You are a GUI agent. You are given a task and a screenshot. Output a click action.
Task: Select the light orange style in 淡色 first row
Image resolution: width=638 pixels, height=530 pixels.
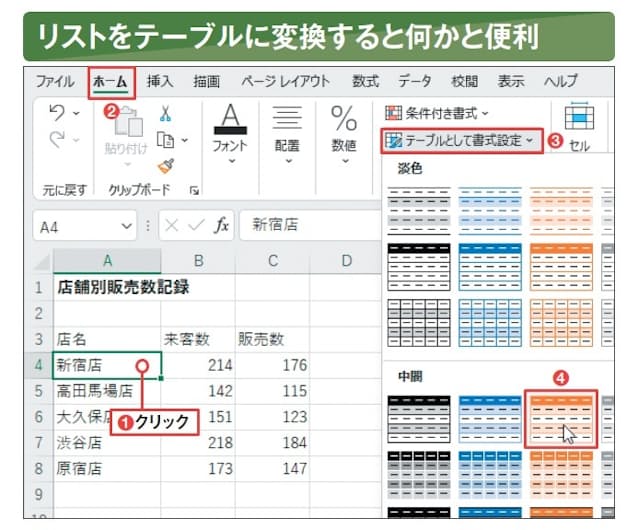point(561,211)
